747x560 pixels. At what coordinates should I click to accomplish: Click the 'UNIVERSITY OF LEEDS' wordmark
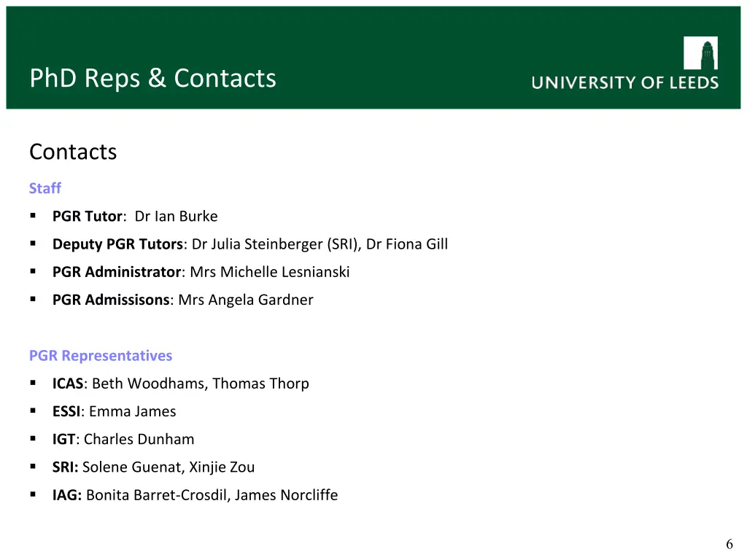pos(625,82)
